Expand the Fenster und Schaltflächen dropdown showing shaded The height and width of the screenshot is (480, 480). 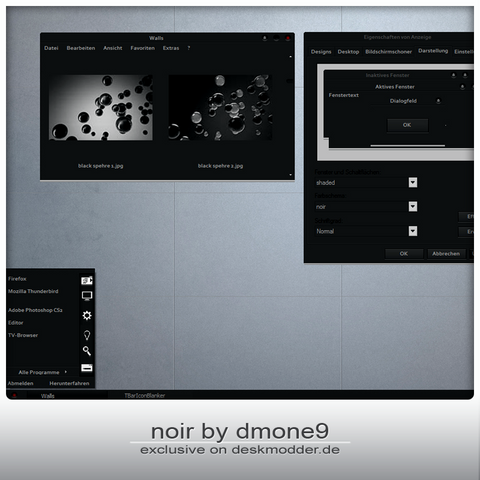click(366, 182)
